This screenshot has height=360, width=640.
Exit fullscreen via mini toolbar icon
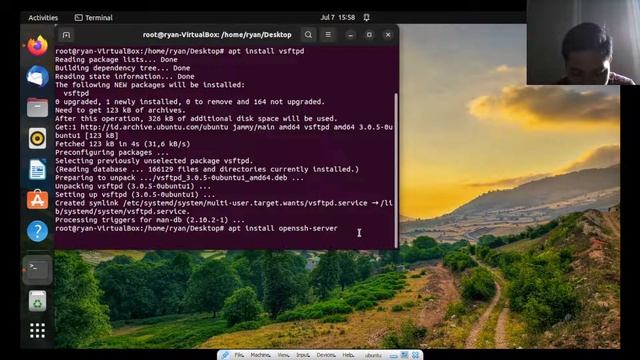tap(404, 355)
